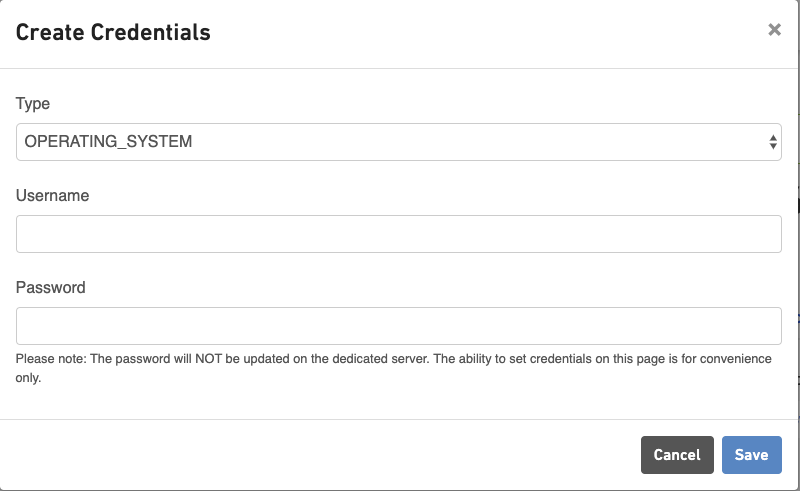Screen dimensions: 800x491
Task: Click the Username field label
Action: (x=53, y=195)
